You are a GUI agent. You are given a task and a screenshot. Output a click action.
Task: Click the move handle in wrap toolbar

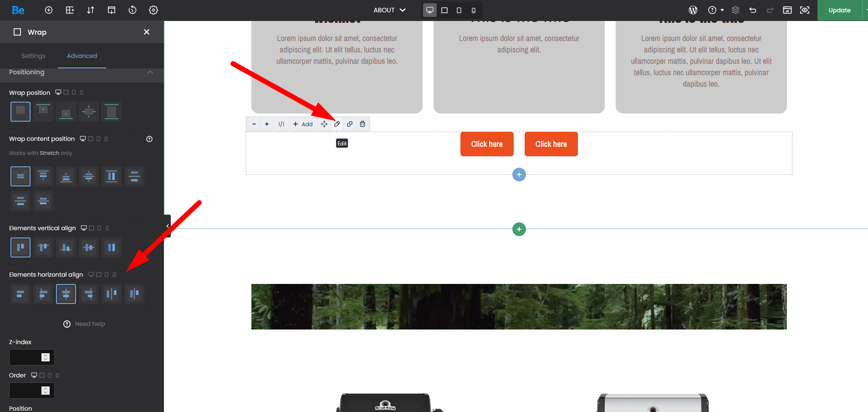click(x=324, y=124)
